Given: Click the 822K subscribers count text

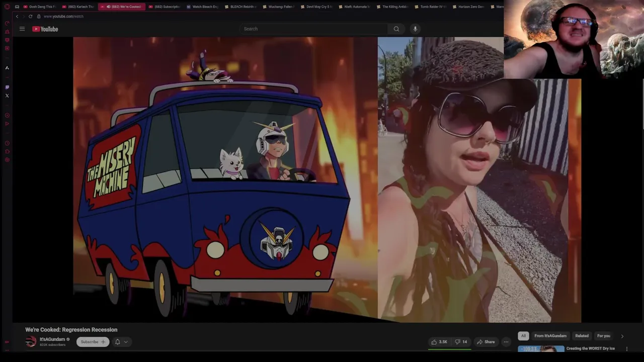Looking at the screenshot, I should tap(52, 345).
